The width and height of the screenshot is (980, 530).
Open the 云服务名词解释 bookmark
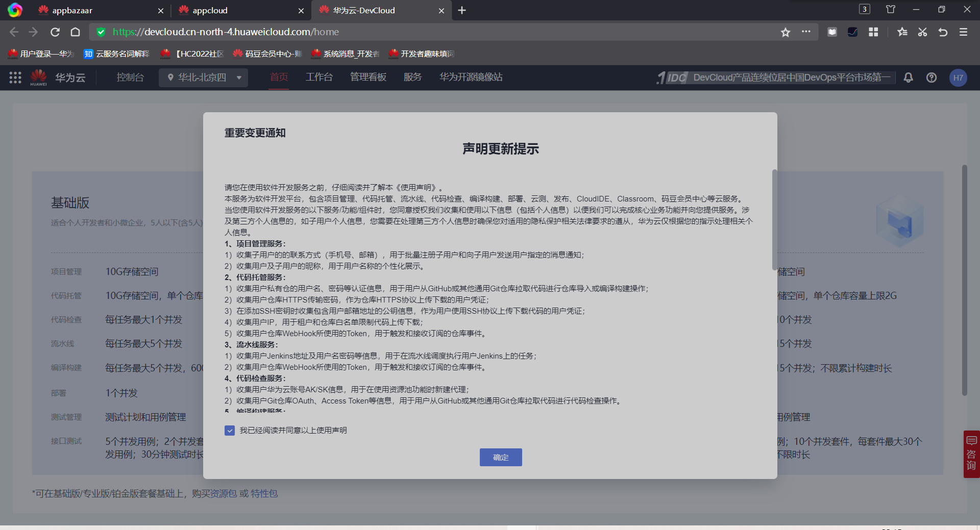pos(117,54)
